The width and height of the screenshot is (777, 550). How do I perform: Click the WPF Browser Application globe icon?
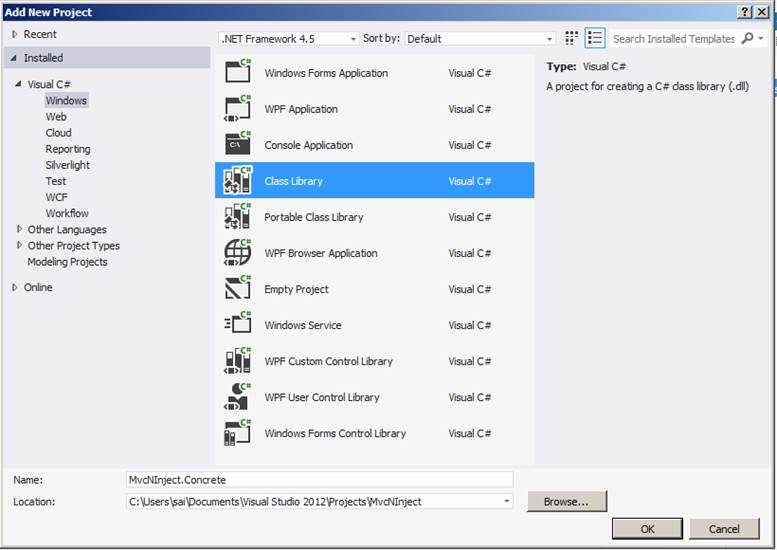click(238, 252)
